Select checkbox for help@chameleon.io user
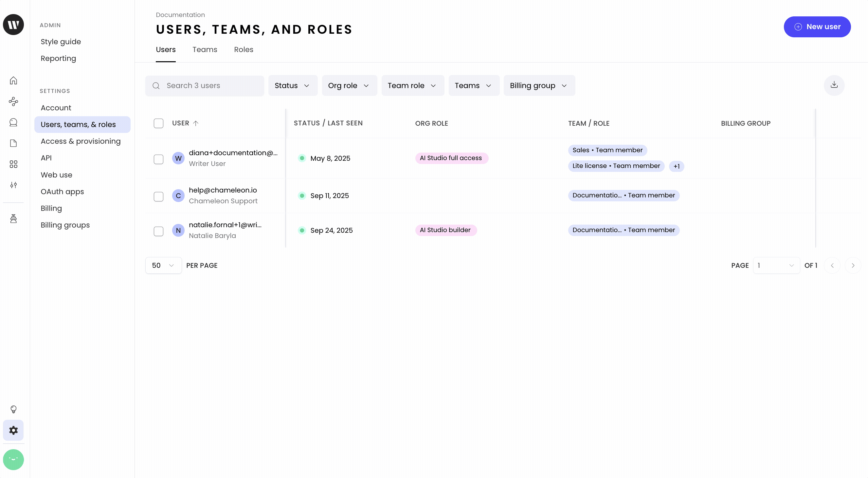This screenshot has height=478, width=868. [x=158, y=196]
